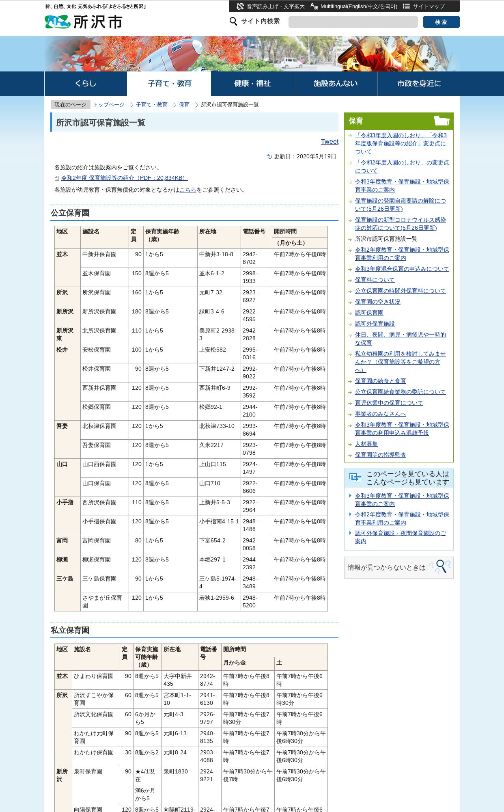This screenshot has height=812, width=504.
Task: Open 認可外保育施設 sidebar link
Action: pyautogui.click(x=375, y=324)
